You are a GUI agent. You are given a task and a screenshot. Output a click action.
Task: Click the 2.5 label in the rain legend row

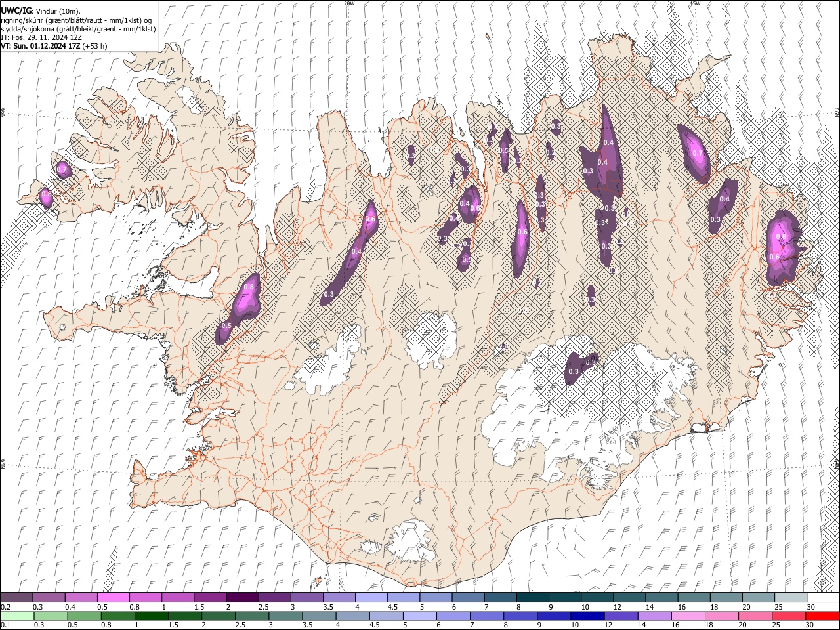click(x=239, y=625)
